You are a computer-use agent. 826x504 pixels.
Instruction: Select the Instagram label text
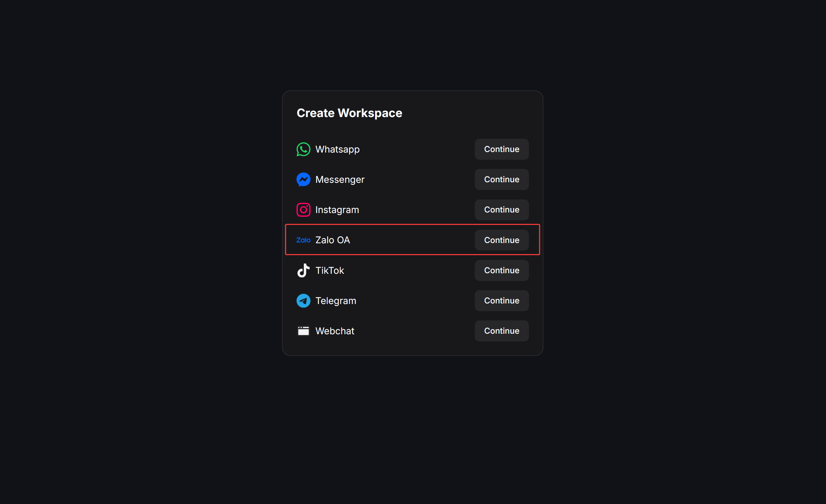[337, 210]
